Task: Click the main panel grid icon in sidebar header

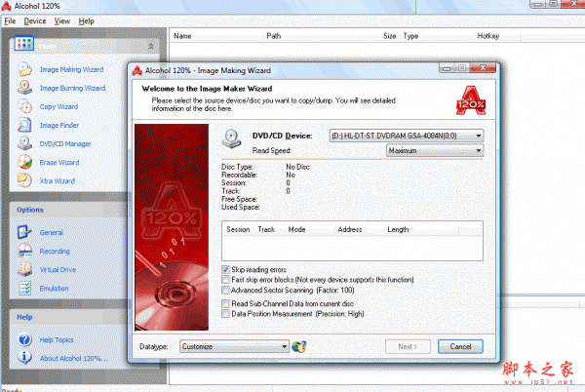Action: click(23, 44)
